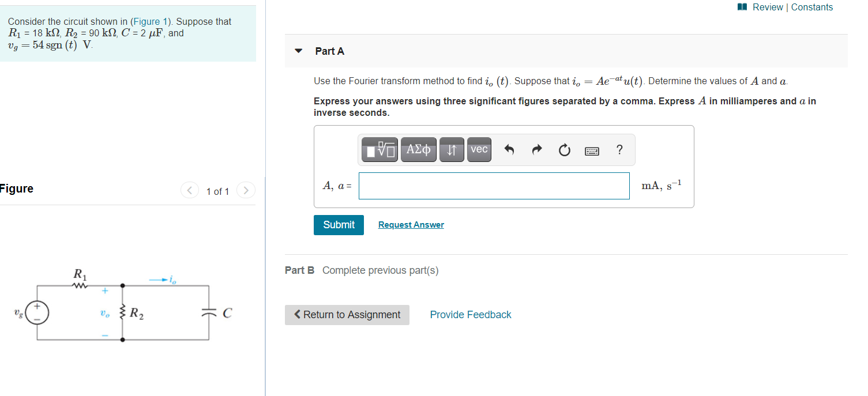
Task: Click Request Answer link
Action: click(411, 224)
